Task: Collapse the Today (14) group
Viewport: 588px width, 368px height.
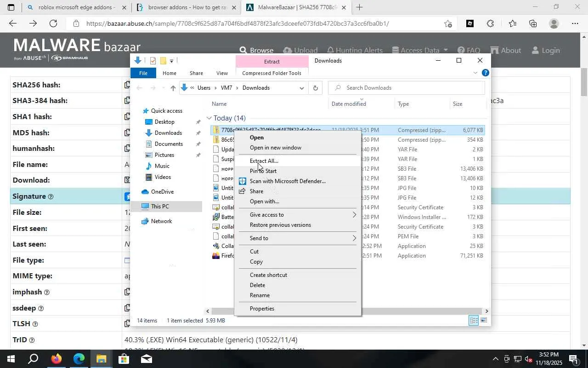Action: point(209,118)
